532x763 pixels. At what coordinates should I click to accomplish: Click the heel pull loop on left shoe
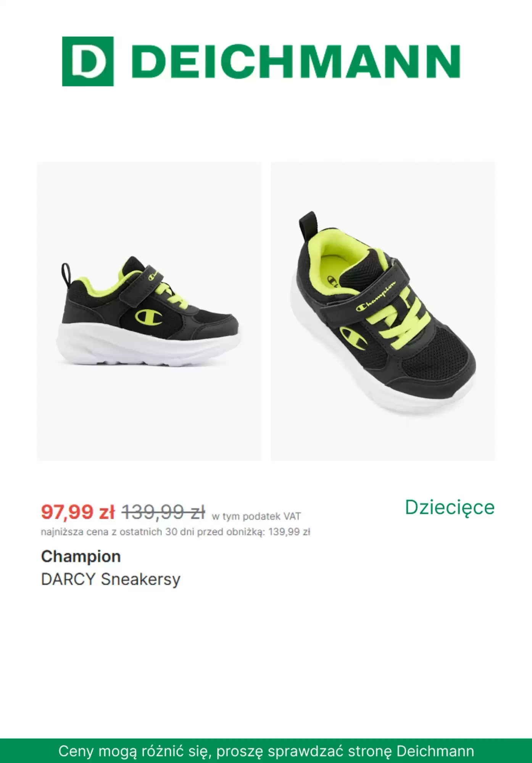(x=66, y=273)
